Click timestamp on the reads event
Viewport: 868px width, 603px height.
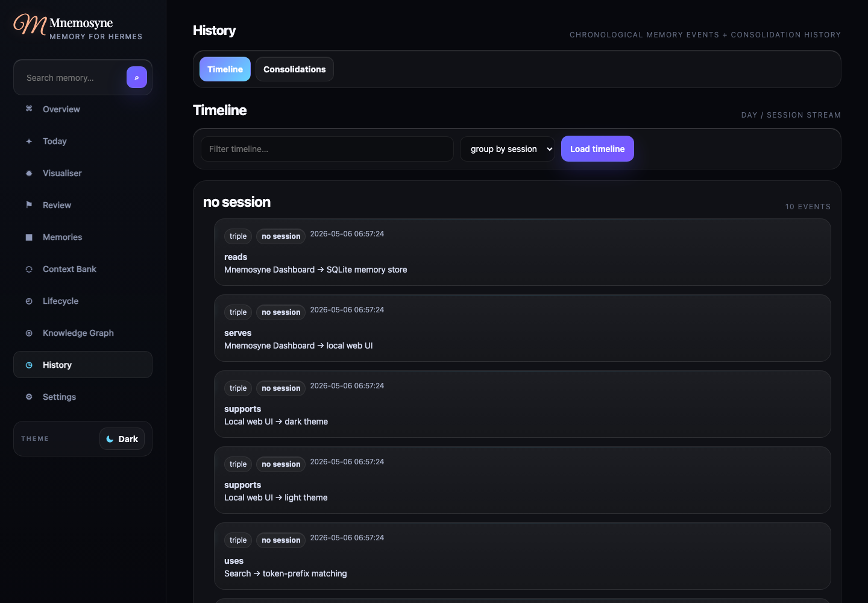(347, 234)
